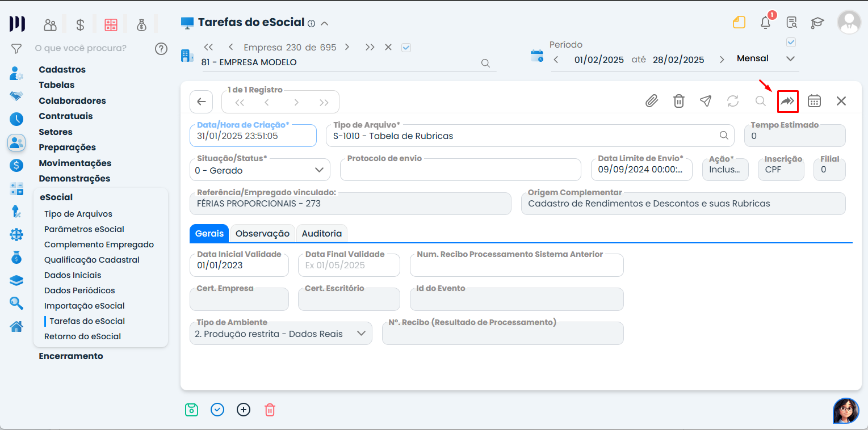Image resolution: width=868 pixels, height=430 pixels.
Task: Switch to the Observação tab
Action: (x=262, y=233)
